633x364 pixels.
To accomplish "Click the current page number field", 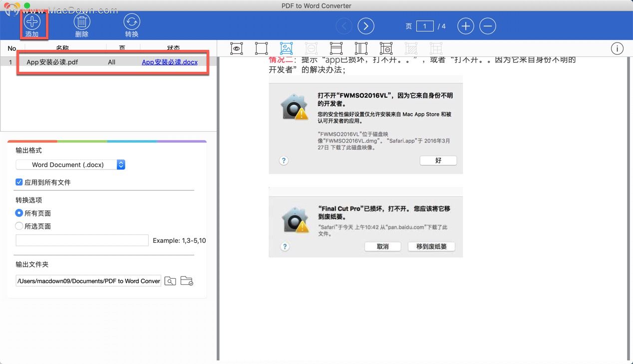I will pyautogui.click(x=425, y=26).
